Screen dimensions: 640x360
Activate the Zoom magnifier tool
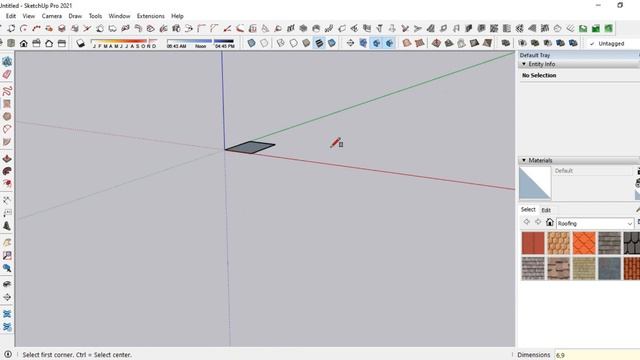point(7,268)
